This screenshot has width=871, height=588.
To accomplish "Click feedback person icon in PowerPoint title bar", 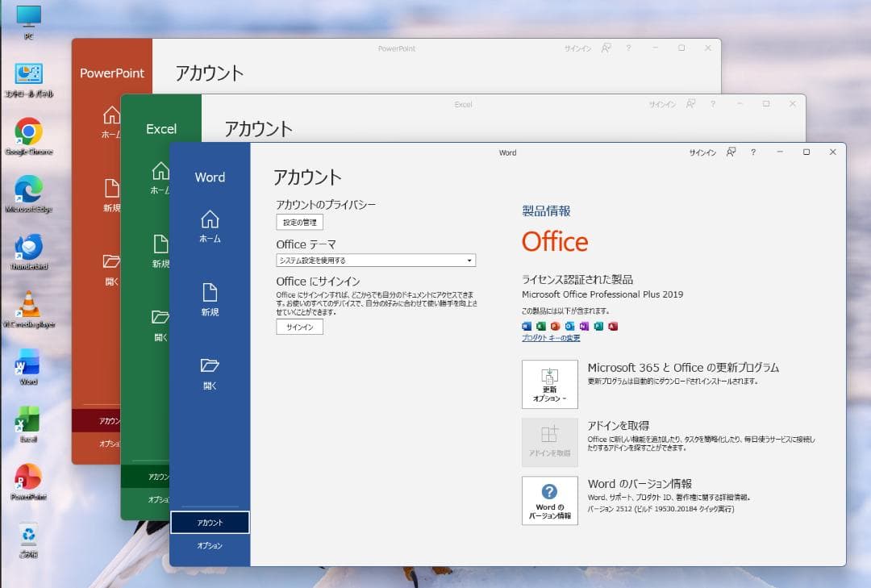I will coord(606,48).
